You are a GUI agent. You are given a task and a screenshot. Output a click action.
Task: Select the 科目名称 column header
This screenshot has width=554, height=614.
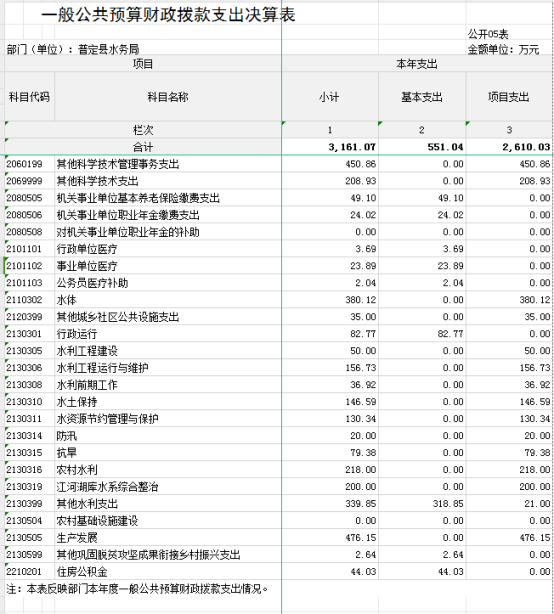coord(168,97)
